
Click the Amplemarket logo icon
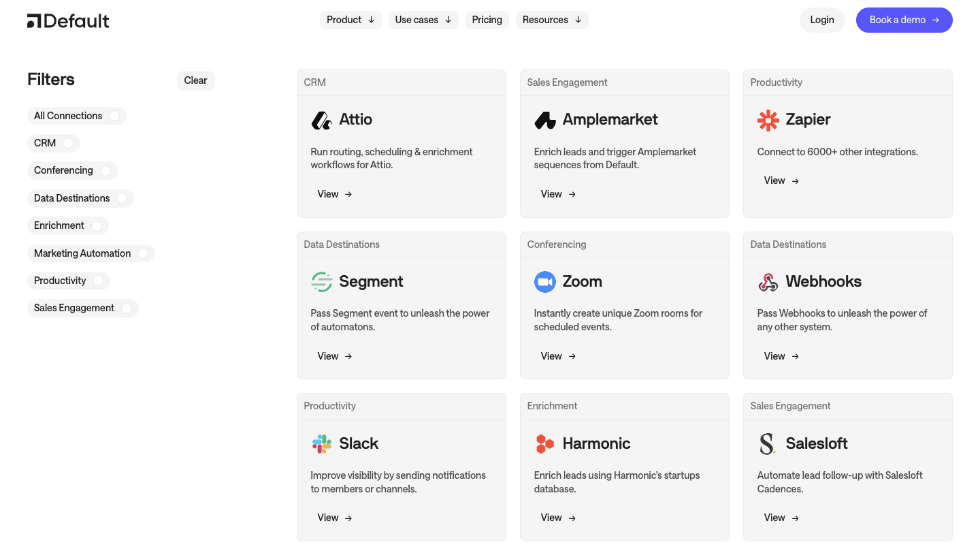click(x=545, y=121)
